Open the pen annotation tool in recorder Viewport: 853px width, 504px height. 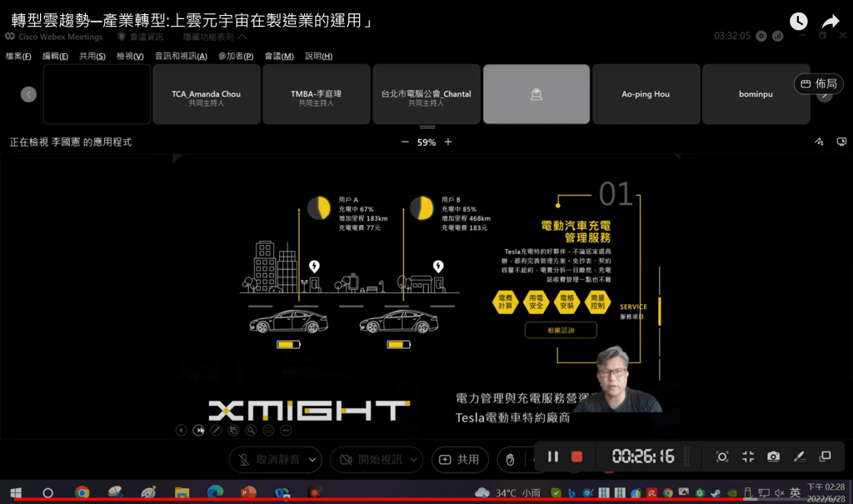[800, 457]
